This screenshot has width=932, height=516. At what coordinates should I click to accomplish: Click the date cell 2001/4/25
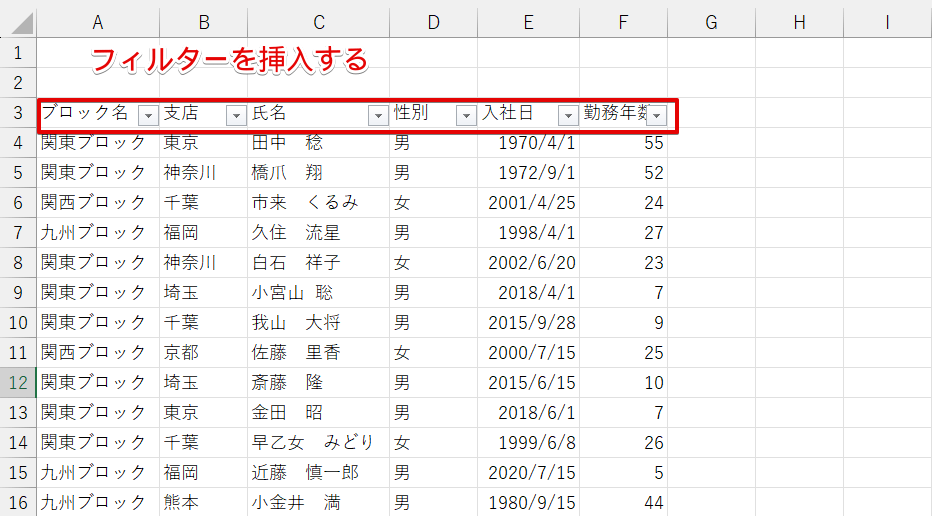pos(528,203)
